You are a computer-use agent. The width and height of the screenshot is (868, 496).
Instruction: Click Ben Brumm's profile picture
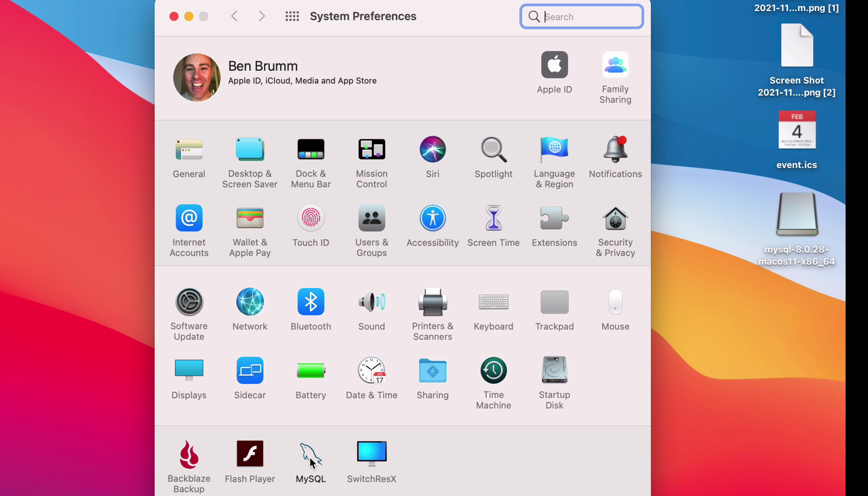click(x=197, y=77)
